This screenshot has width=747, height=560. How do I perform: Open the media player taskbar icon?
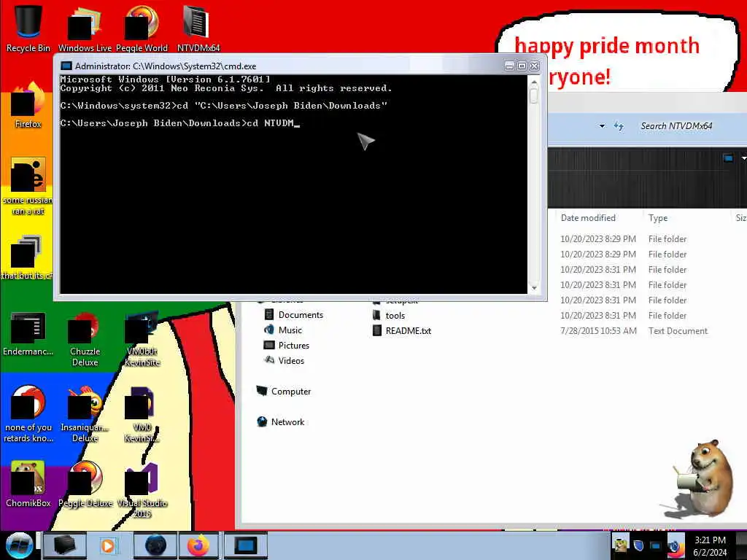click(108, 545)
